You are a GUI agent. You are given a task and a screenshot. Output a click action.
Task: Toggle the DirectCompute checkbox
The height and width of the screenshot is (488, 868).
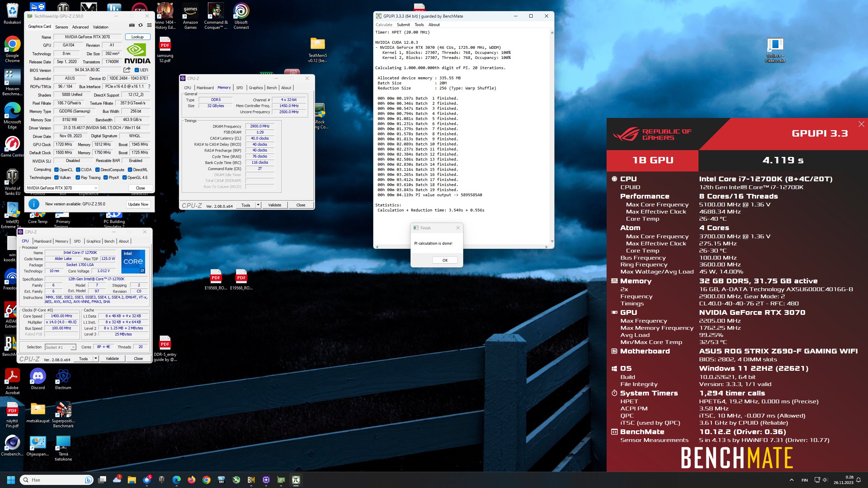point(97,170)
